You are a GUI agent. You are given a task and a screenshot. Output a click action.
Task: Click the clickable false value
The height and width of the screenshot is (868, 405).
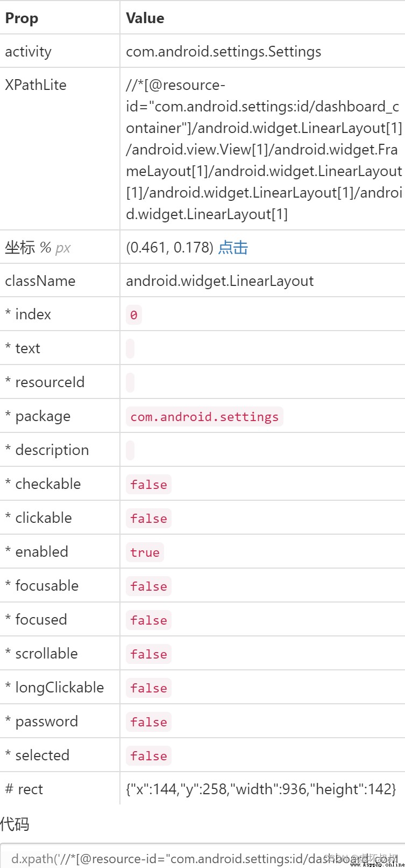coord(148,518)
